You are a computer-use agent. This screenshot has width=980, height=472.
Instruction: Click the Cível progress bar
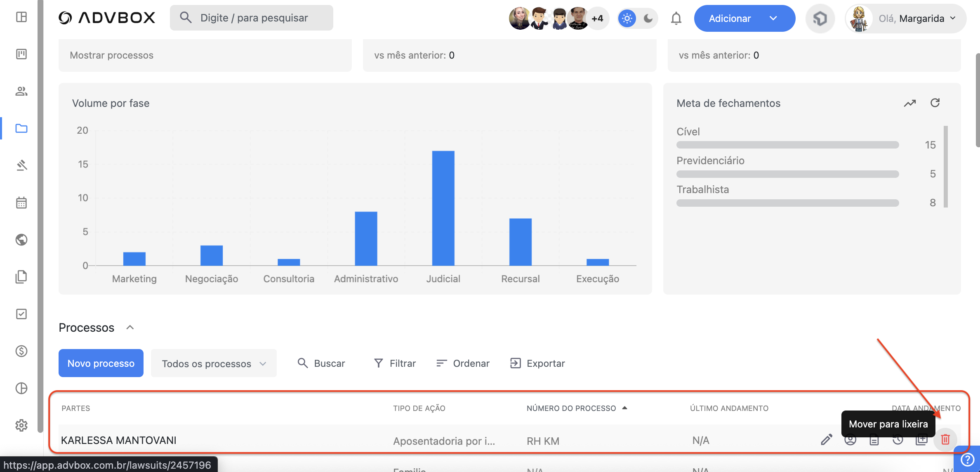(x=787, y=145)
